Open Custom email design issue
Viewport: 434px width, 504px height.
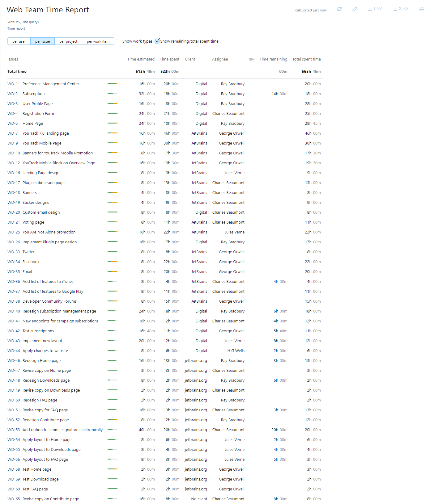point(41,212)
